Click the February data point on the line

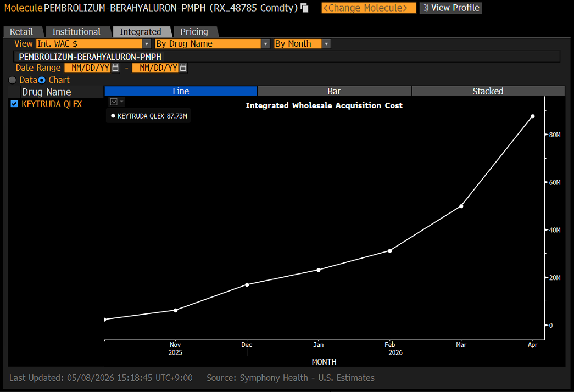pos(390,251)
